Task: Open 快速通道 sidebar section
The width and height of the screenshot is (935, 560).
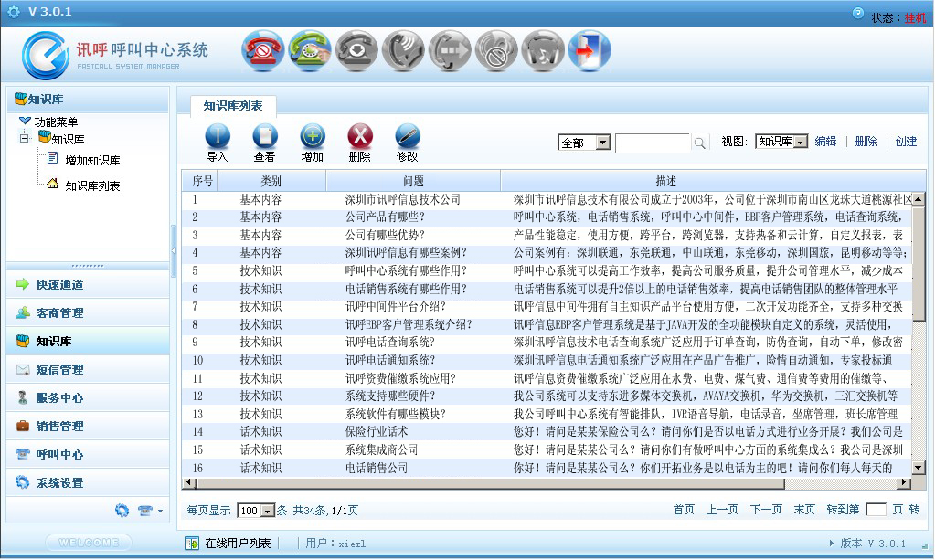Action: click(x=88, y=285)
